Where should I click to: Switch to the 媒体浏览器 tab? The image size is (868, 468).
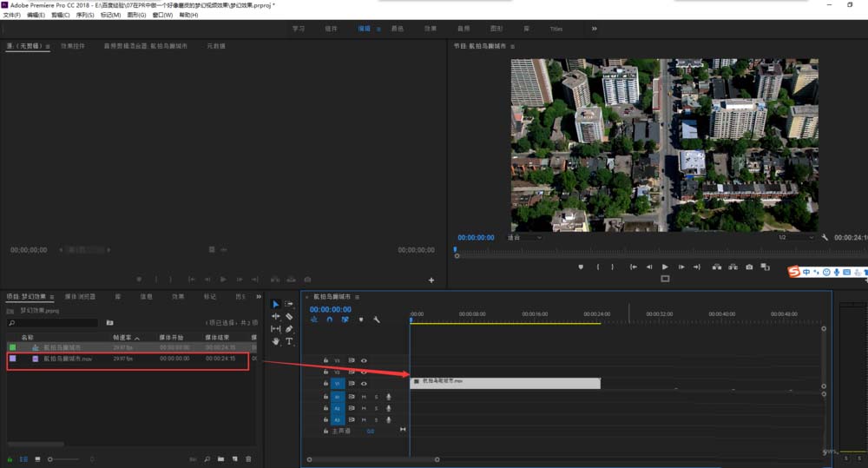tap(80, 296)
